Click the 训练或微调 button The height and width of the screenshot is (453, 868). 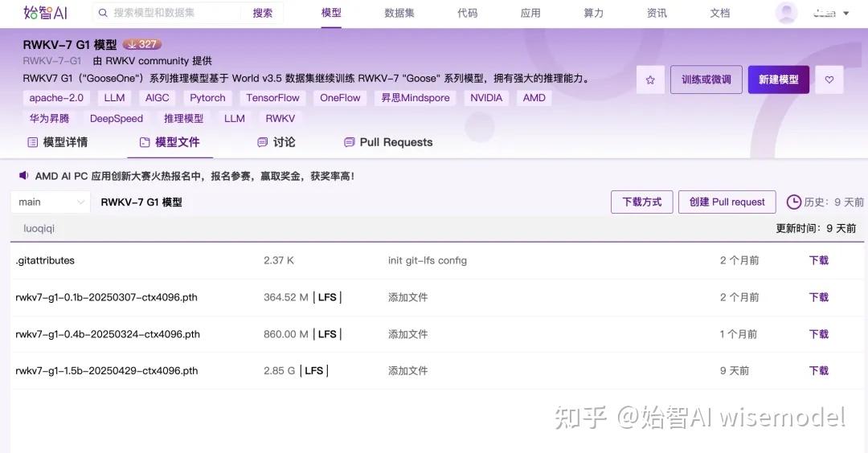tap(706, 80)
